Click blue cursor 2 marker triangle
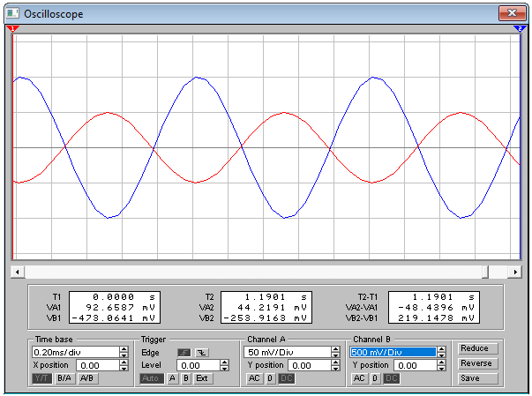The width and height of the screenshot is (532, 396). 520,29
